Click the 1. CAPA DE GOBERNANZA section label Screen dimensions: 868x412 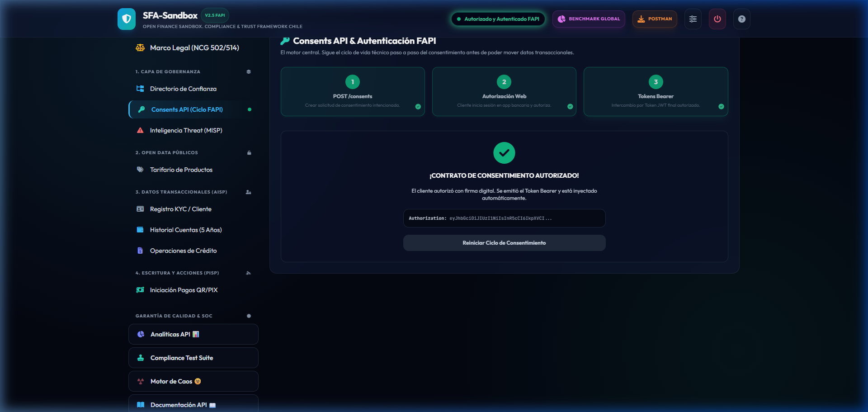tap(168, 72)
